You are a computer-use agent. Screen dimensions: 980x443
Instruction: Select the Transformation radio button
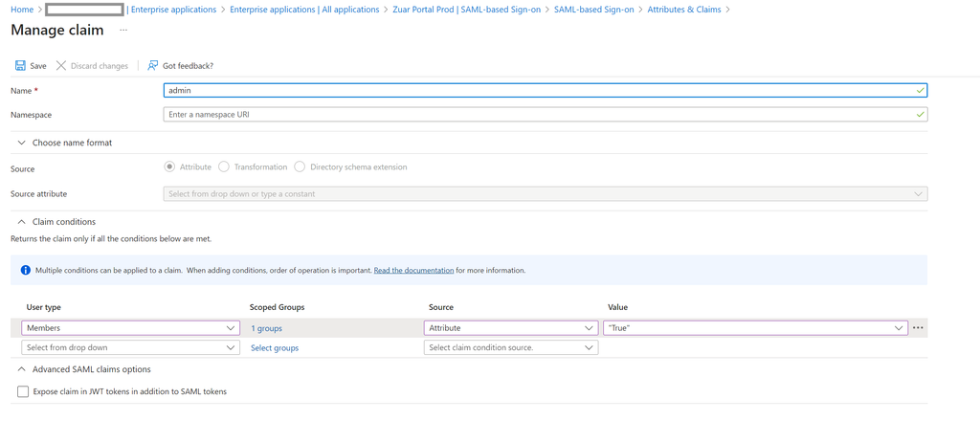tap(224, 166)
